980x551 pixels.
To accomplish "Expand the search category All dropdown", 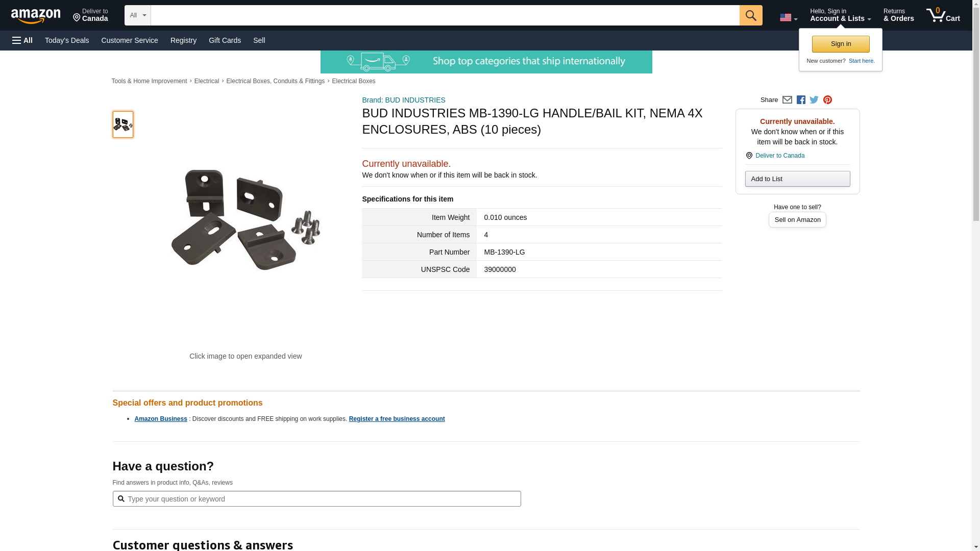I will tap(138, 15).
